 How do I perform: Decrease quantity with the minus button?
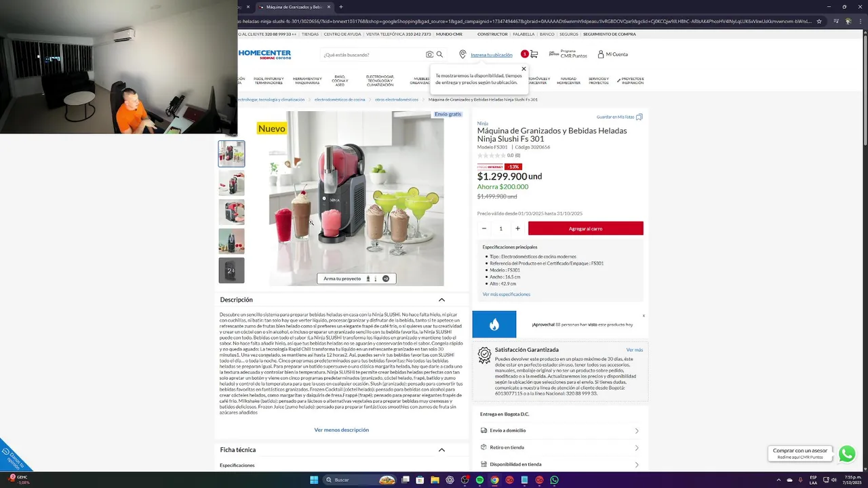pos(484,228)
